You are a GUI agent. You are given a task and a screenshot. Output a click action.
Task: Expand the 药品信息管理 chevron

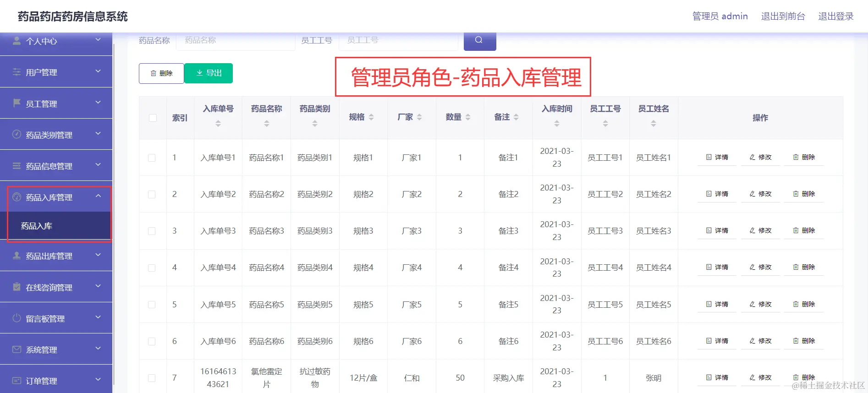pos(98,164)
